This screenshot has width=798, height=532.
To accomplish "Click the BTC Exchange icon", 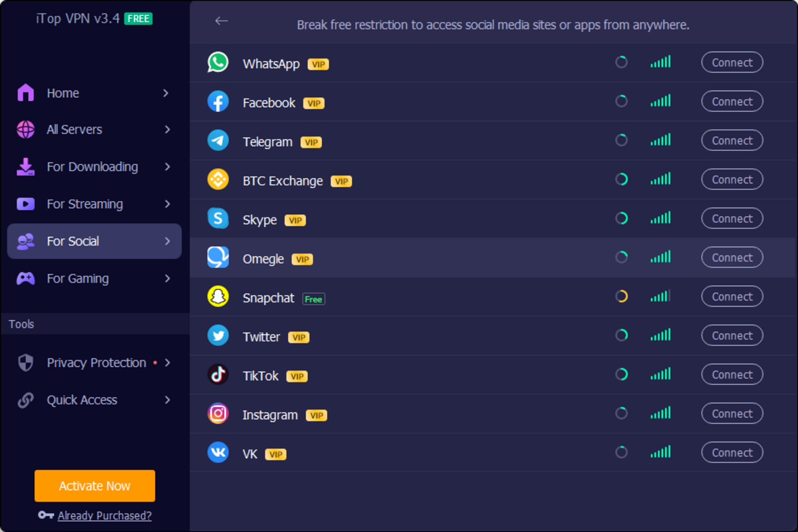I will 217,180.
